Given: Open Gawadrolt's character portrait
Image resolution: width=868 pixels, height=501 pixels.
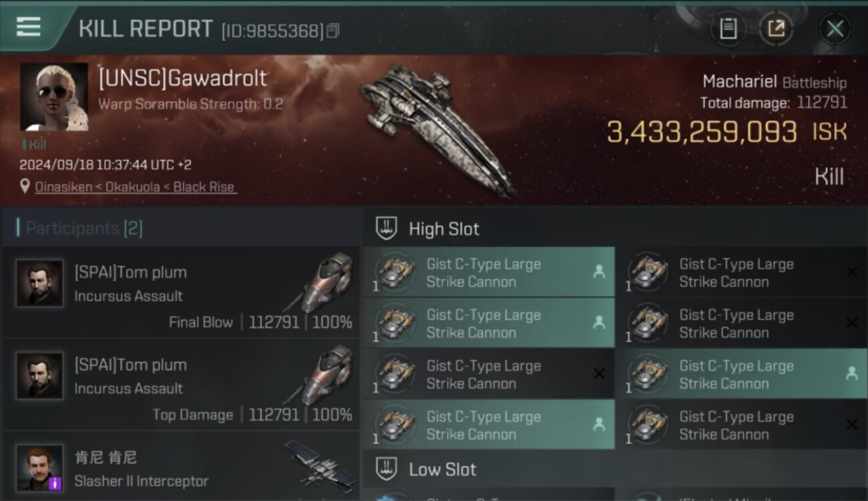Looking at the screenshot, I should (54, 97).
